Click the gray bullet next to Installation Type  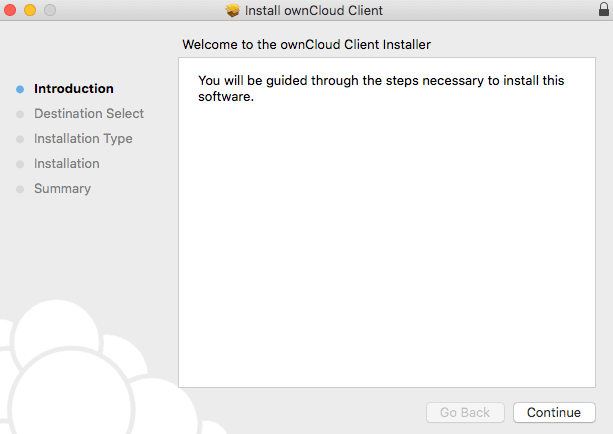click(x=20, y=139)
